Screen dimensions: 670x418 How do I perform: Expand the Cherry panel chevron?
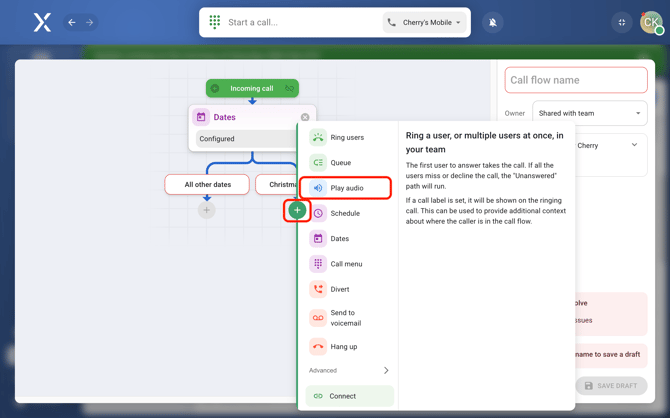pos(634,145)
